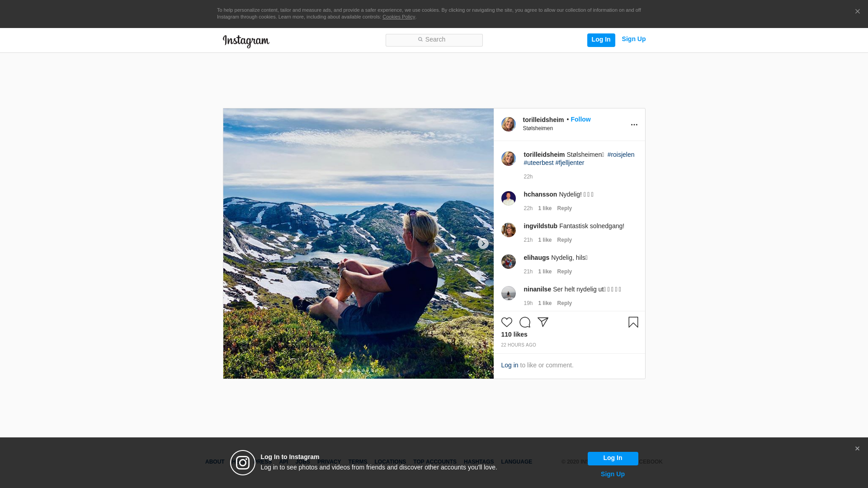The image size is (868, 488).
Task: Open hchansson's profile picture
Action: (508, 198)
